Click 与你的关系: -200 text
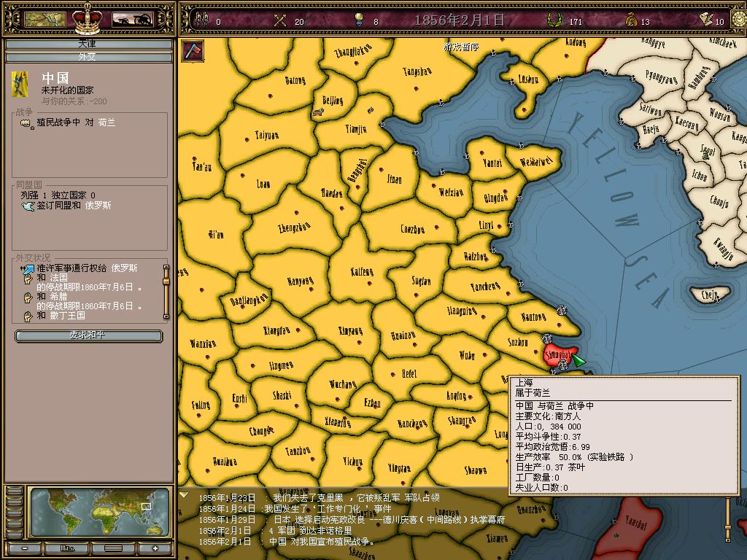The image size is (747, 560). pos(74,101)
